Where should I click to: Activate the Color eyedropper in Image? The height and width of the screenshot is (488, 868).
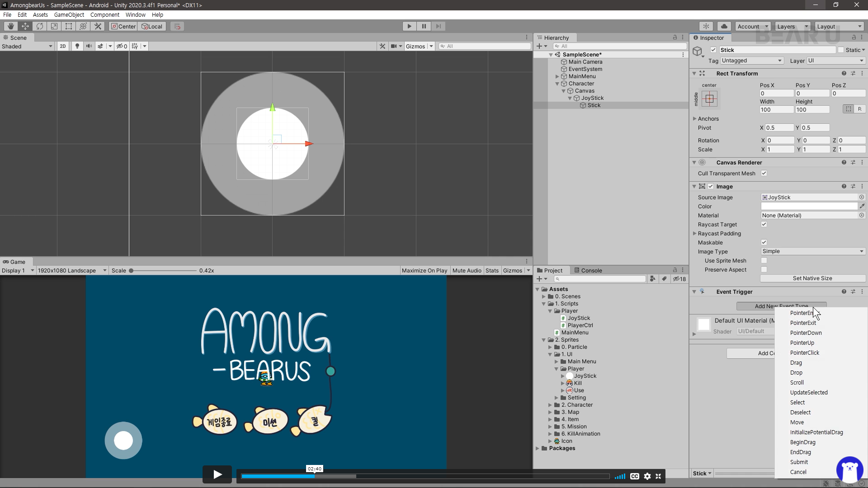pos(862,206)
